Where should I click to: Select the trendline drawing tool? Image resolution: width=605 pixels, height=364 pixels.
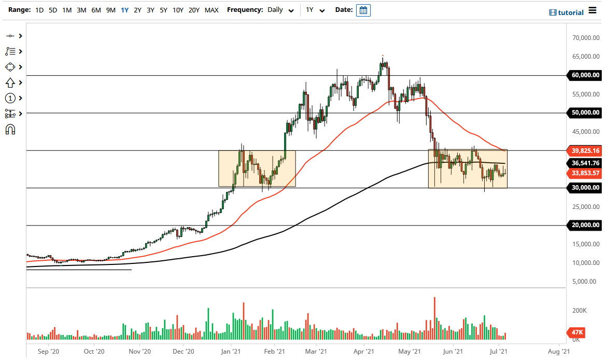click(x=10, y=36)
